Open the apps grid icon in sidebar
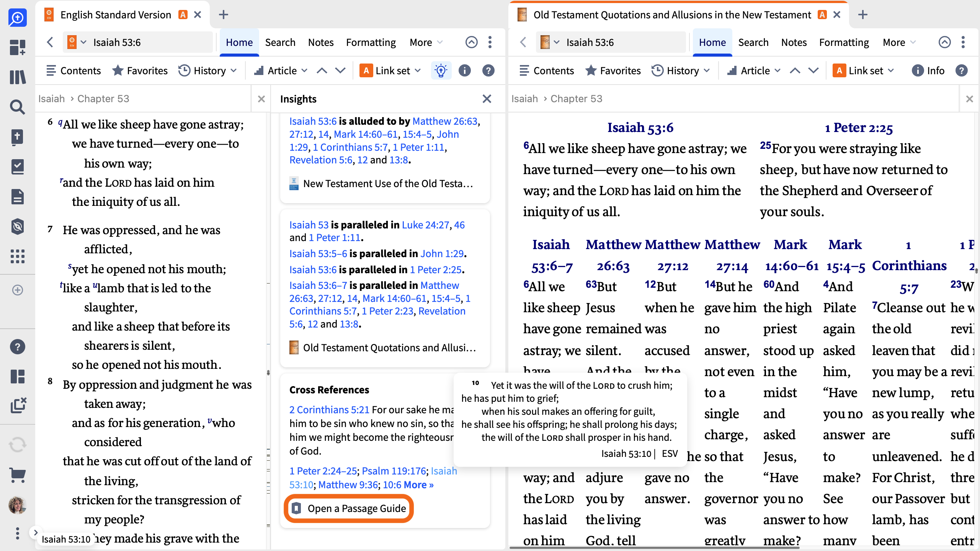This screenshot has width=980, height=551. tap(18, 256)
